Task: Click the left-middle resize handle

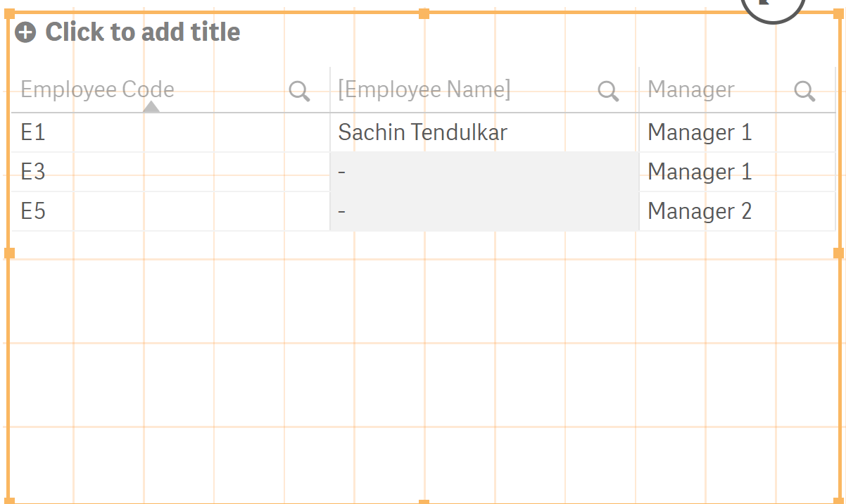Action: tap(10, 253)
